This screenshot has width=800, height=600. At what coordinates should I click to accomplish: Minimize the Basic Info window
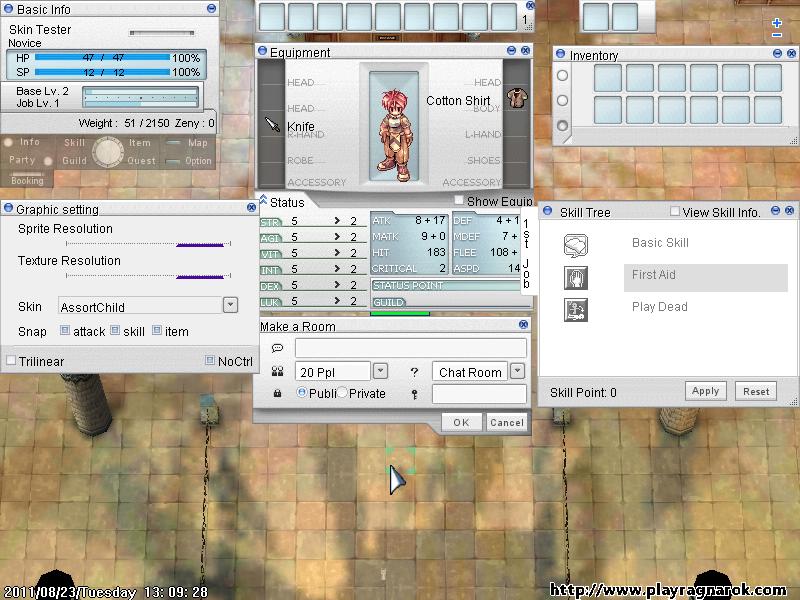tap(211, 8)
